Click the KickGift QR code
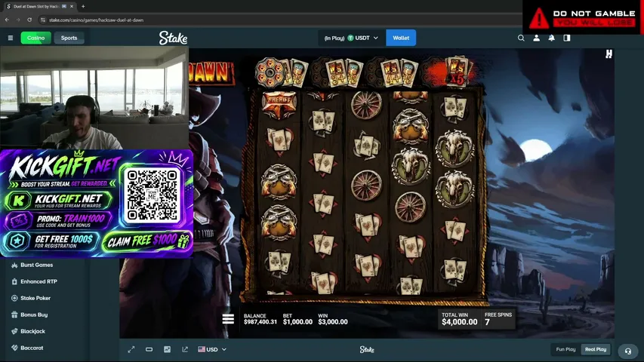 point(153,195)
